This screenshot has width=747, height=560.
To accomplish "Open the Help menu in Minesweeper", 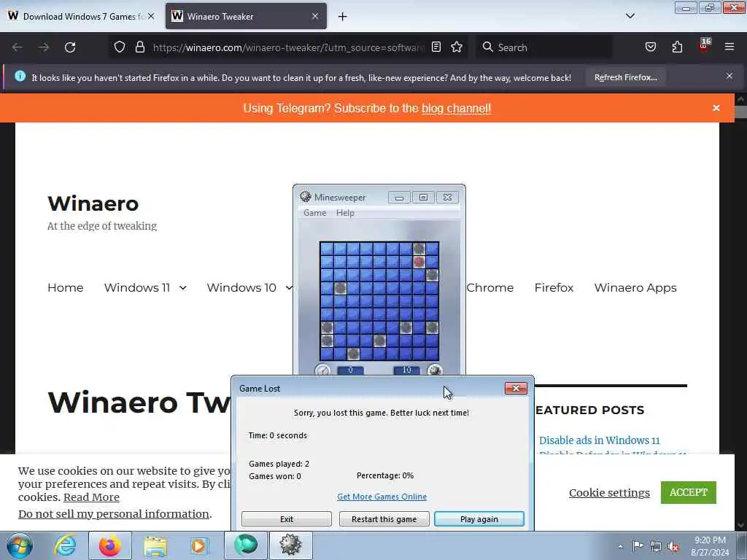I will coord(345,213).
